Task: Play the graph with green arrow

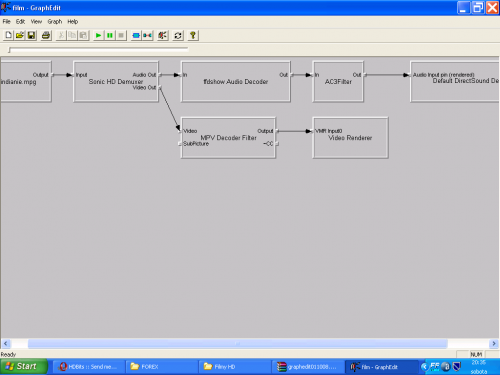Action: coord(98,35)
